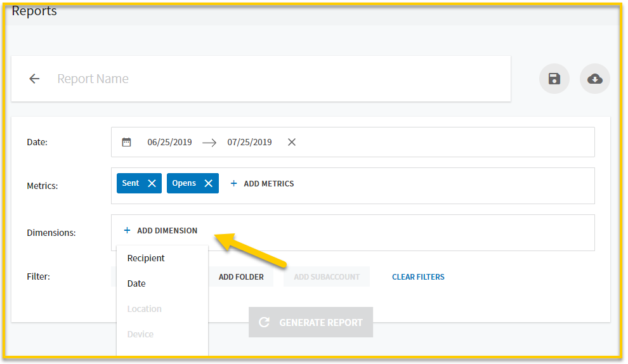Choose Date from the dimension dropdown

[x=136, y=283]
